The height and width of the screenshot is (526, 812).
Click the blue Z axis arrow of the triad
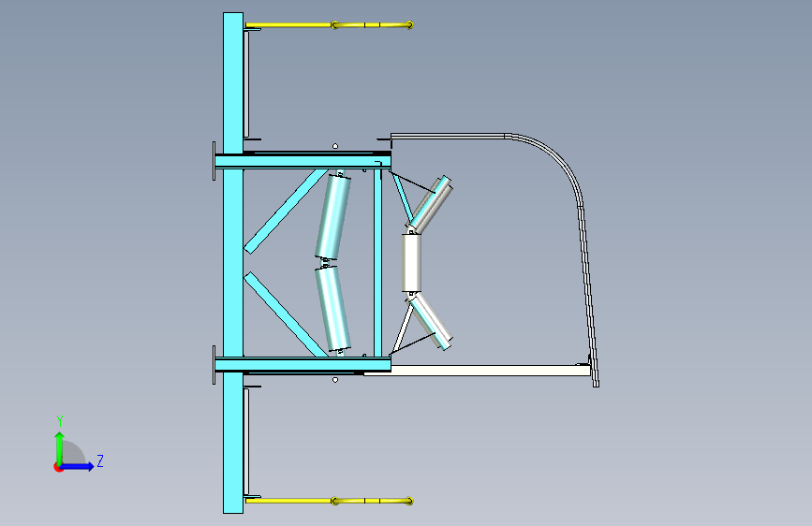[x=79, y=466]
